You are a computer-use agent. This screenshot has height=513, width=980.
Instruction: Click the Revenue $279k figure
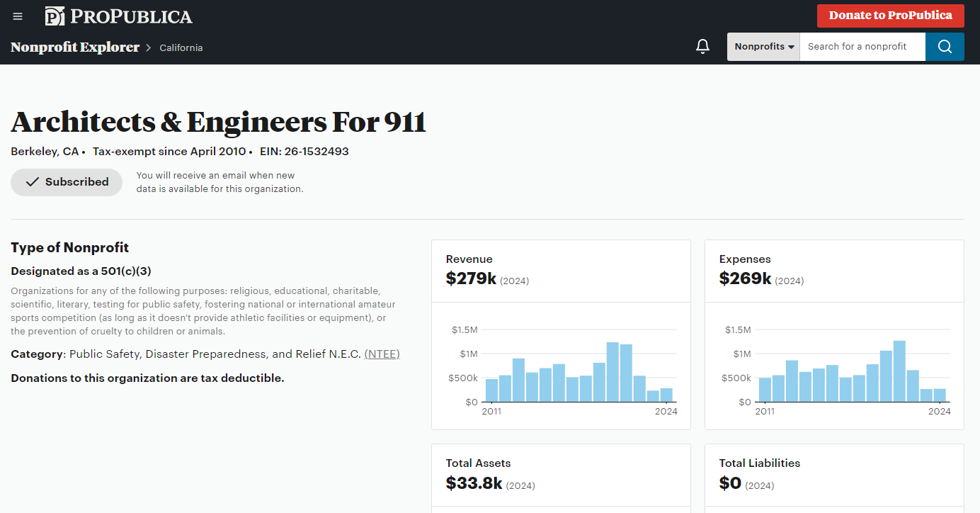(471, 278)
